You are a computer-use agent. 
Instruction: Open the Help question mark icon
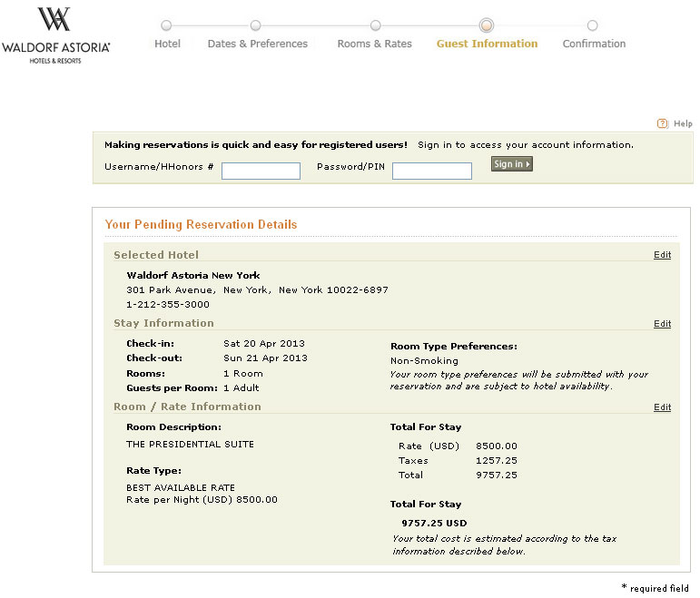coord(663,123)
